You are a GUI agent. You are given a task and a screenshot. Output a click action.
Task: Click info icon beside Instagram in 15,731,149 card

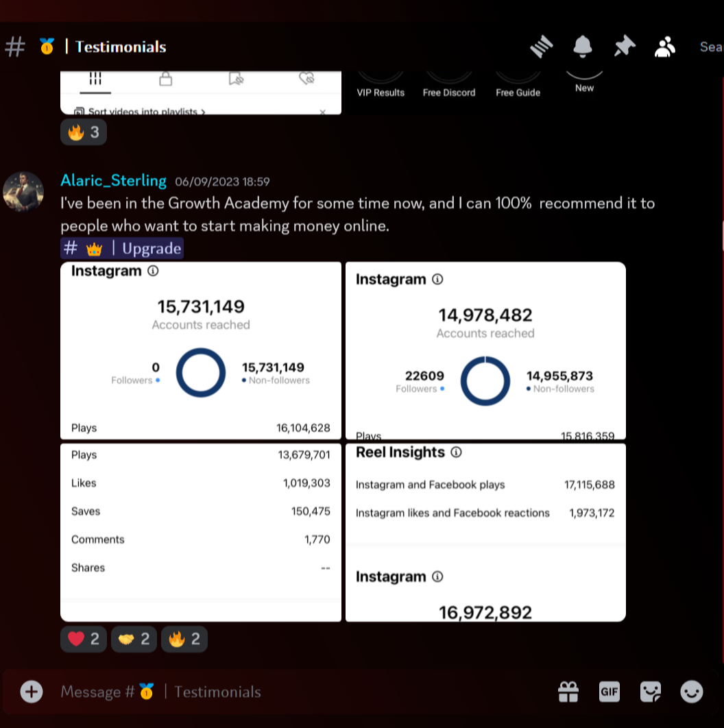point(153,271)
